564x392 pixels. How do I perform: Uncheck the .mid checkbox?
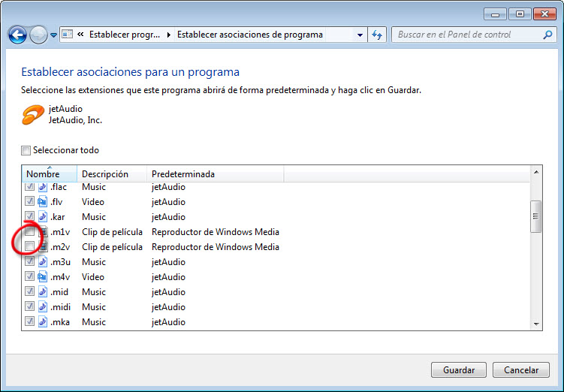click(29, 291)
